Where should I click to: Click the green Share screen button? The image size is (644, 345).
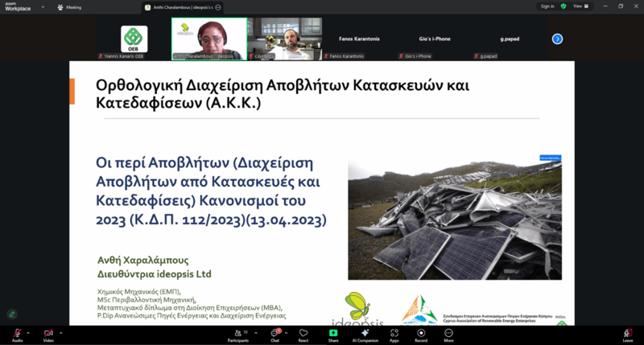click(333, 333)
